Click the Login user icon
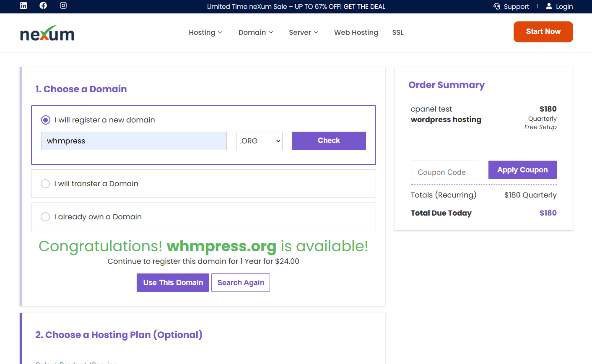 point(549,6)
